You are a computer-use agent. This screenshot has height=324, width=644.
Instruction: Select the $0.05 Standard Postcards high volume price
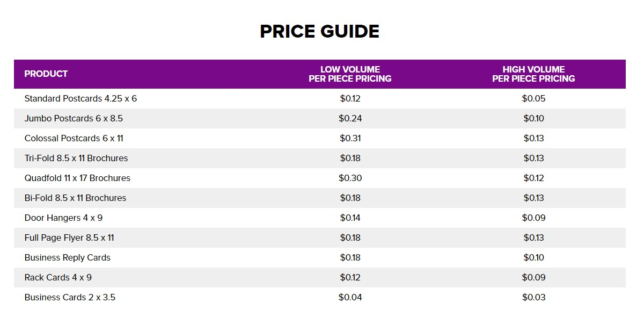533,99
